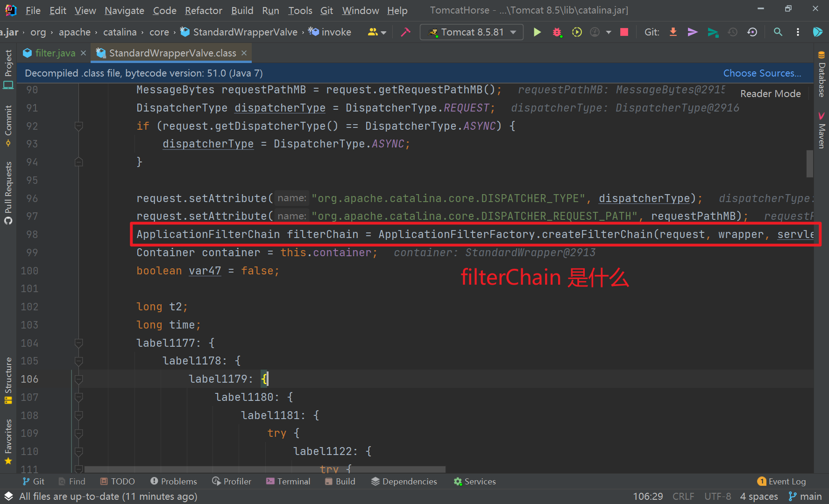Stop the running server
The width and height of the screenshot is (829, 504).
click(624, 32)
